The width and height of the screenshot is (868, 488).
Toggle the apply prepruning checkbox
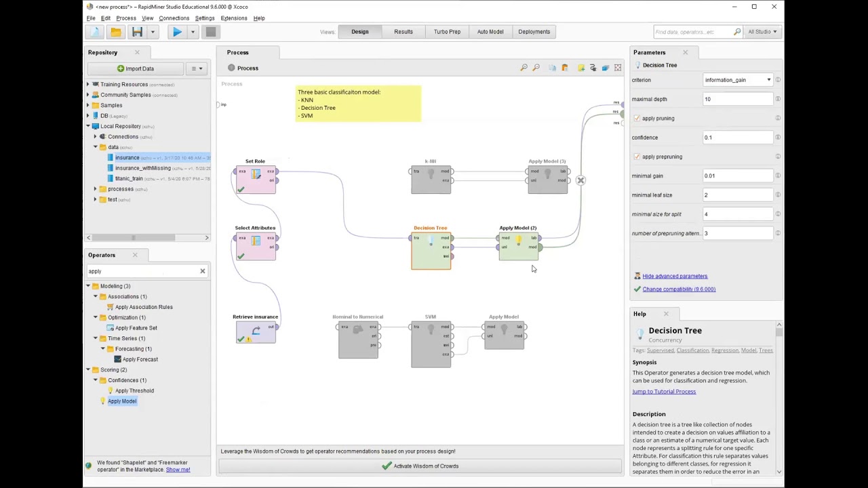tap(637, 157)
